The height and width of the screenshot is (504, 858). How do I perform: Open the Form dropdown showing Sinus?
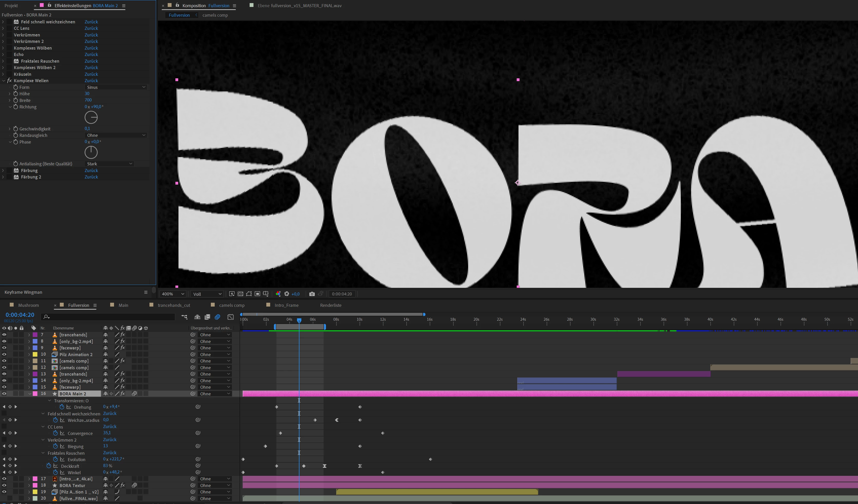point(116,87)
